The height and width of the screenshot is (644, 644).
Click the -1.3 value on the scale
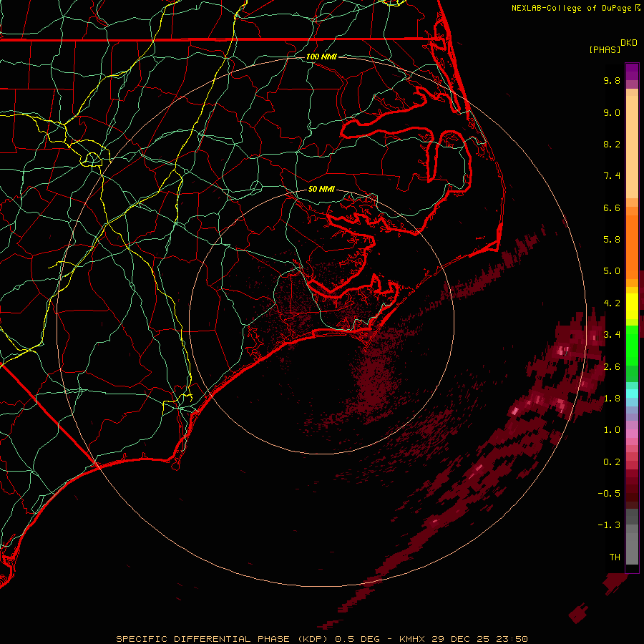(609, 525)
